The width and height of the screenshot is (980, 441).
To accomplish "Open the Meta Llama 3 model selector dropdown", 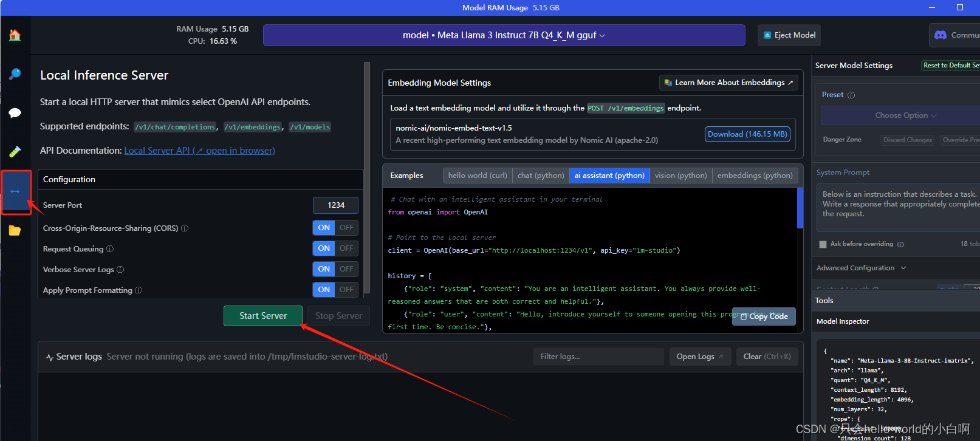I will [x=504, y=35].
